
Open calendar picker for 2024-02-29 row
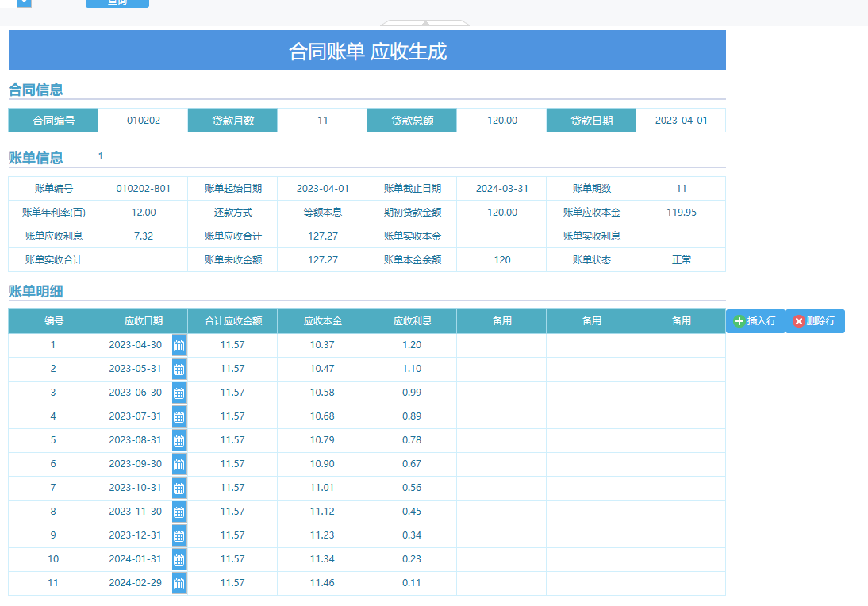[179, 583]
